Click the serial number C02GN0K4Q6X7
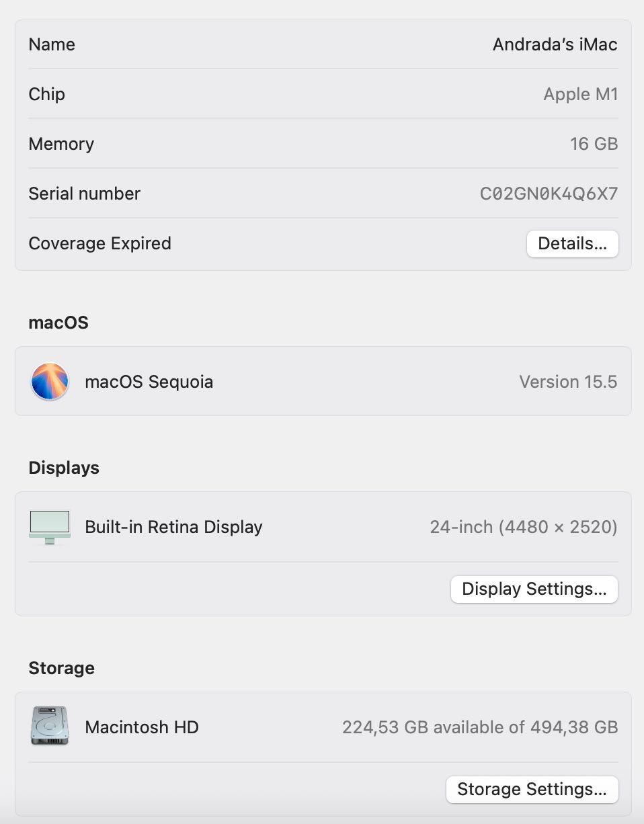The width and height of the screenshot is (644, 824). (x=549, y=194)
